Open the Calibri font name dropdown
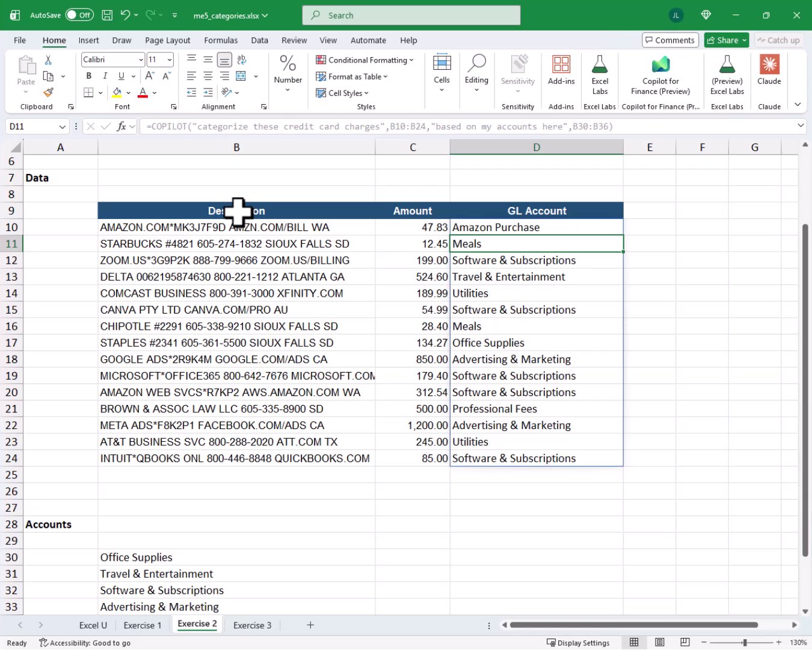 (x=141, y=60)
